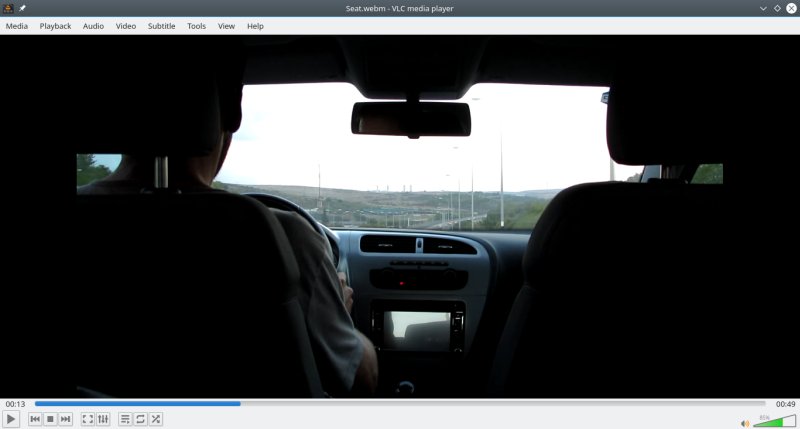This screenshot has height=429, width=800.
Task: Click the seek bar progress track
Action: 400,404
